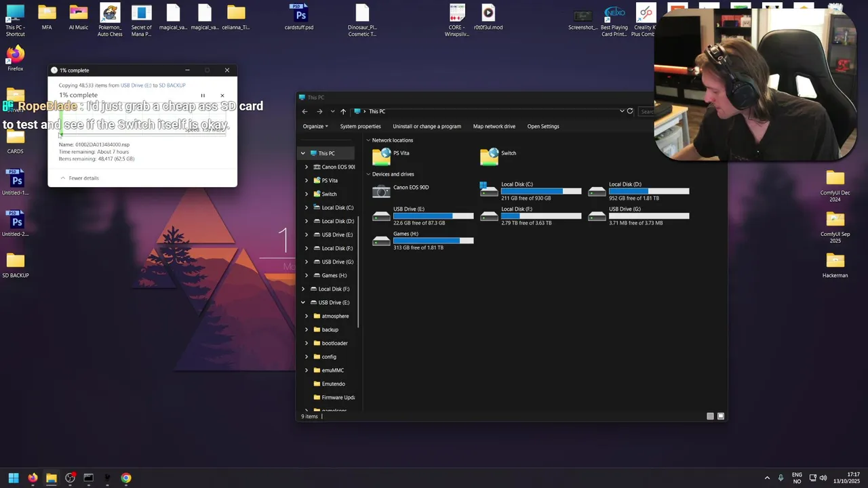Collapse copy dialog with Fewer details
Viewport: 868px width, 488px height.
point(79,178)
